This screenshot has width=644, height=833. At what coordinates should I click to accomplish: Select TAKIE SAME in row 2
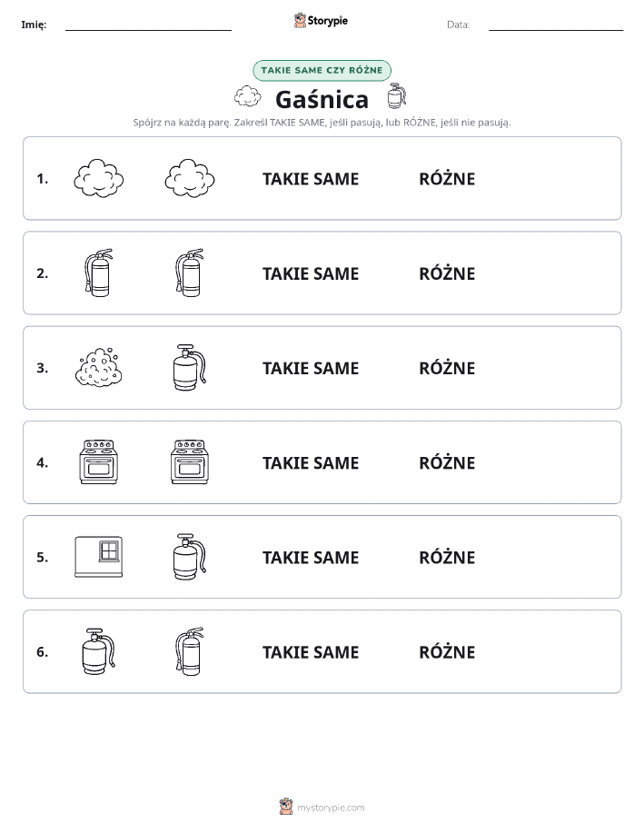[311, 273]
